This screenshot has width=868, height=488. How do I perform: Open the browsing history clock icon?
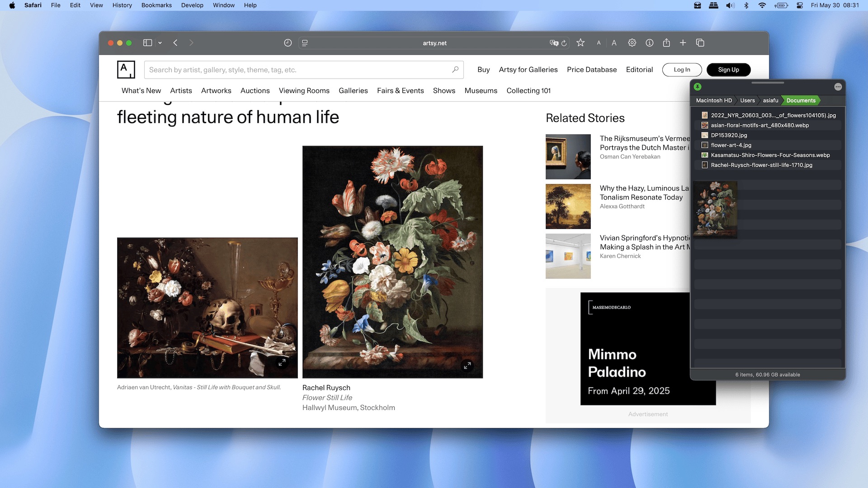(x=288, y=42)
